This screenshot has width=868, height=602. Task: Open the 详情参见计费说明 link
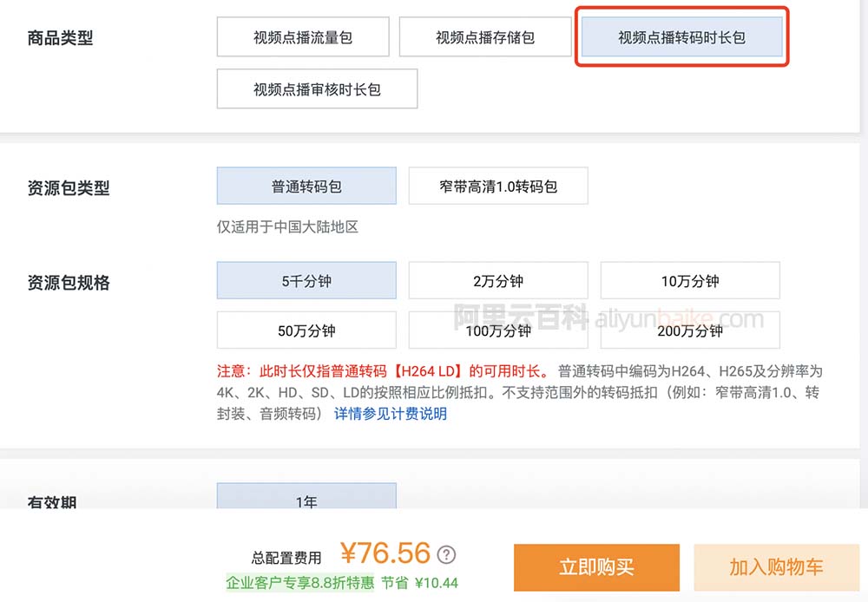coord(391,414)
